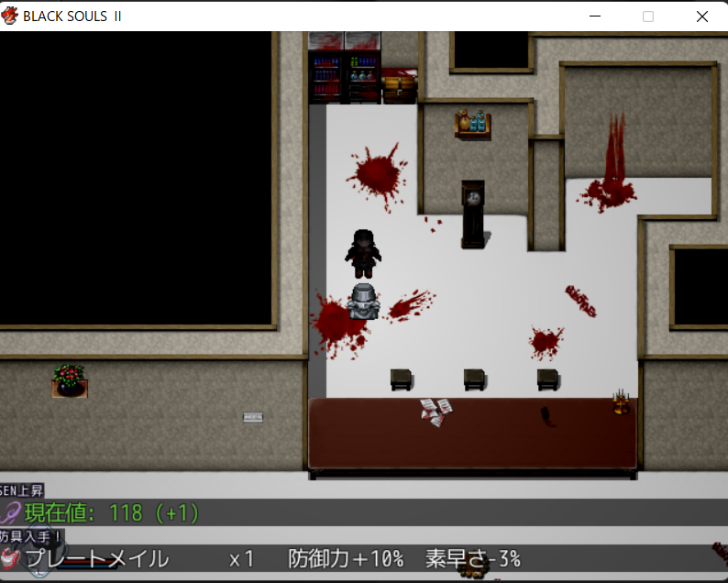Viewport: 728px width, 583px height.
Task: Click the red flower pot on the wall
Action: tap(69, 379)
